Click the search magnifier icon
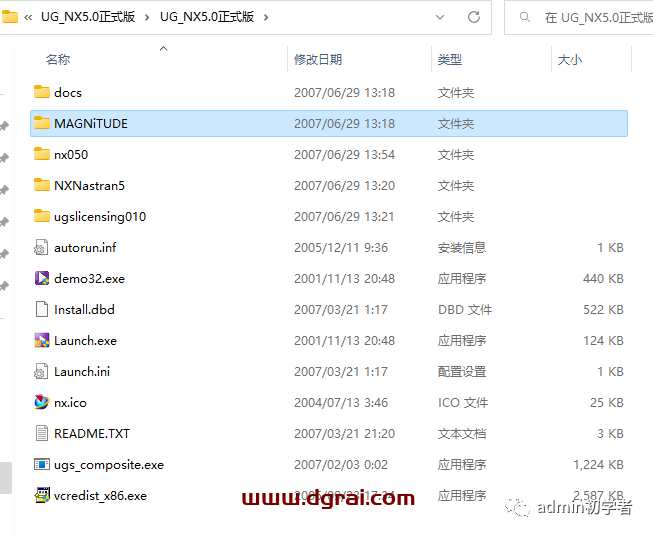Image resolution: width=653 pixels, height=535 pixels. 525,17
